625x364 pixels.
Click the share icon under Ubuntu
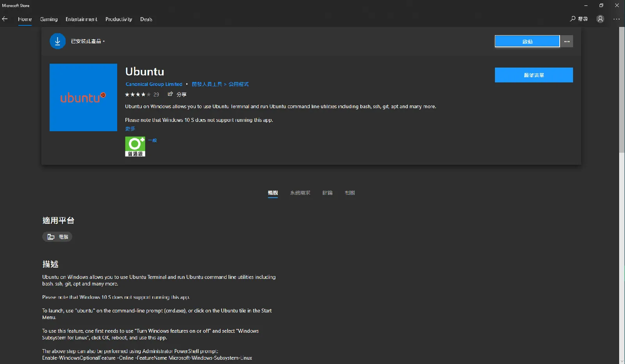[x=170, y=94]
